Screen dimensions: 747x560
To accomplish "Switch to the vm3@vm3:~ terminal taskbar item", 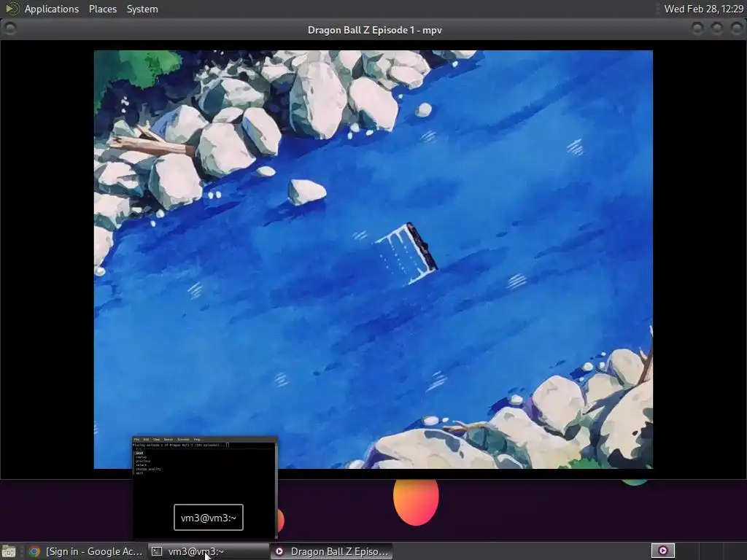I will click(209, 551).
